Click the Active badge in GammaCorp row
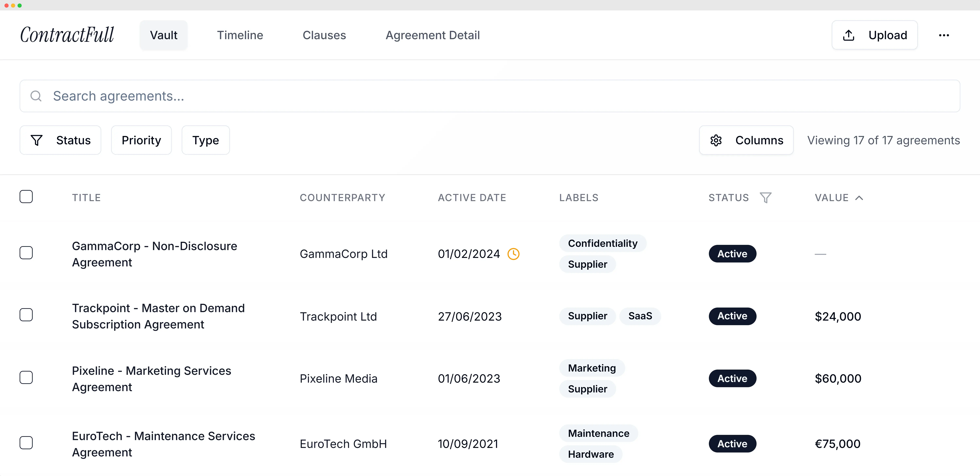Viewport: 980px width, 476px height. coord(732,254)
